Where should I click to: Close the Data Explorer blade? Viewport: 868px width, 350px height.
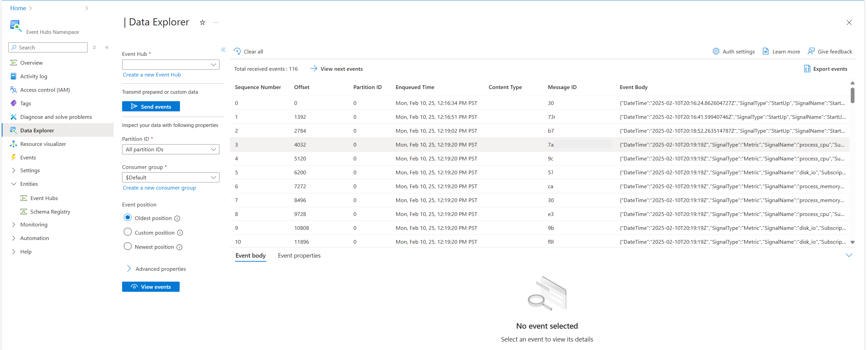tap(849, 22)
